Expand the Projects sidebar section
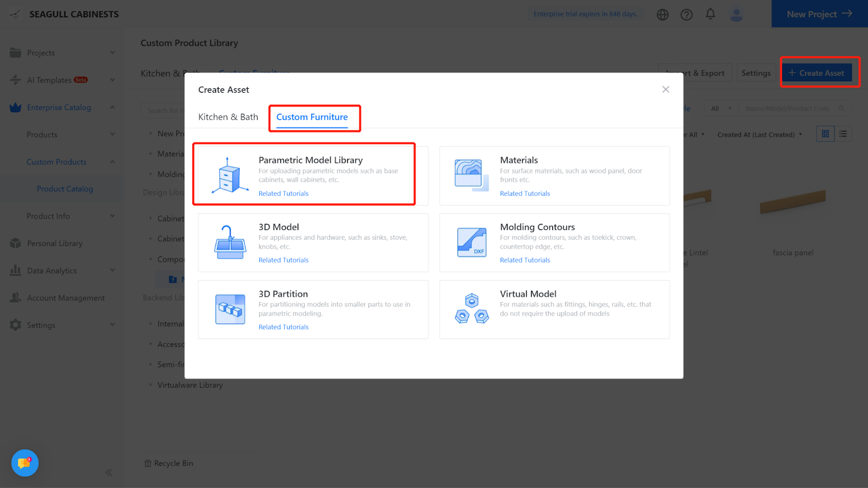 coord(62,53)
